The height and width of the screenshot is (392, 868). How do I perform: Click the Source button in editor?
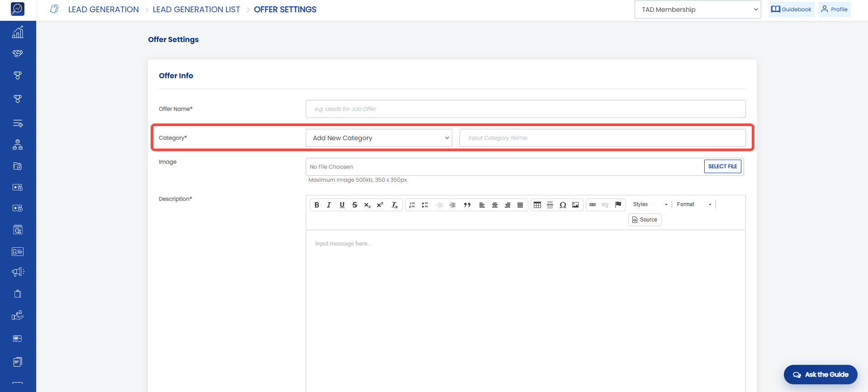[645, 220]
